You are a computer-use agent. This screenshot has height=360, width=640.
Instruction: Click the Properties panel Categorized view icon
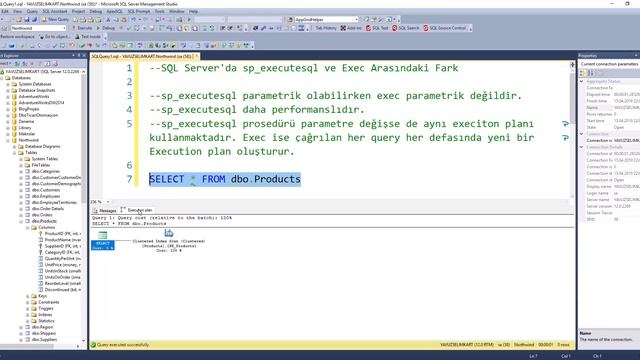point(582,73)
